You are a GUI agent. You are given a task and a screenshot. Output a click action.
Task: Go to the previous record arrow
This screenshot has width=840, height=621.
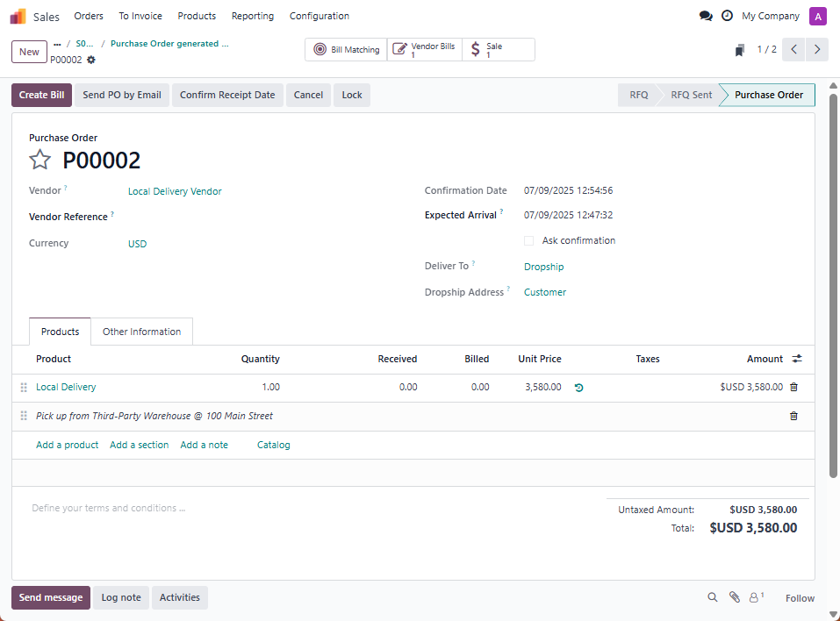793,50
